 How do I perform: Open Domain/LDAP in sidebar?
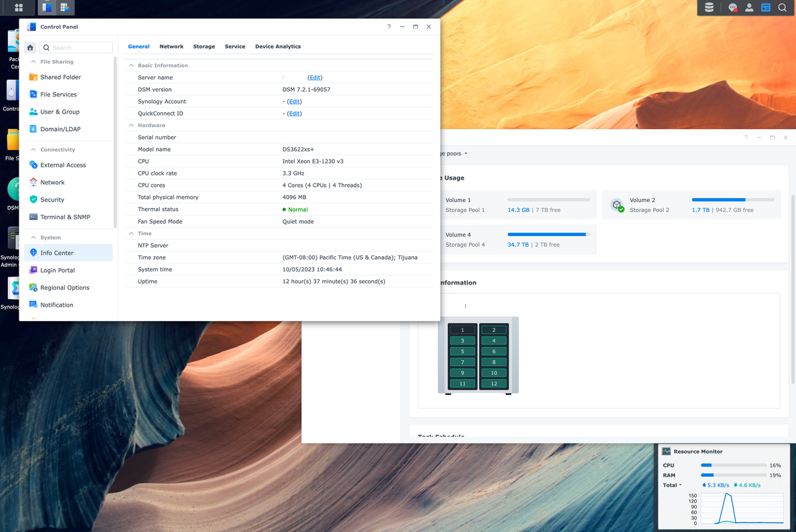69,129
